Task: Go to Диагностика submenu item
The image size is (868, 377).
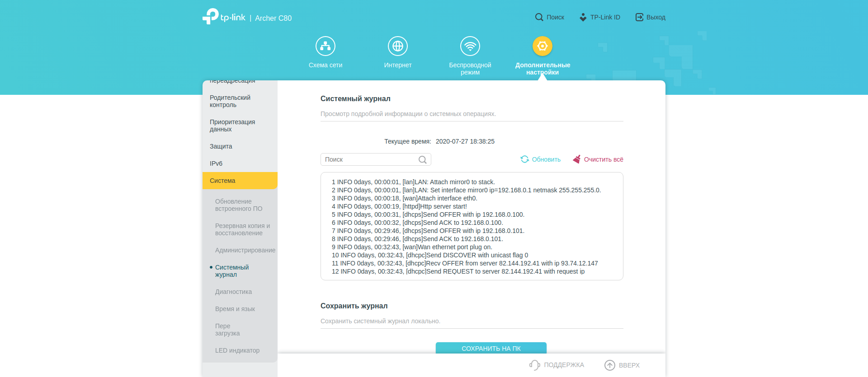Action: [x=233, y=292]
